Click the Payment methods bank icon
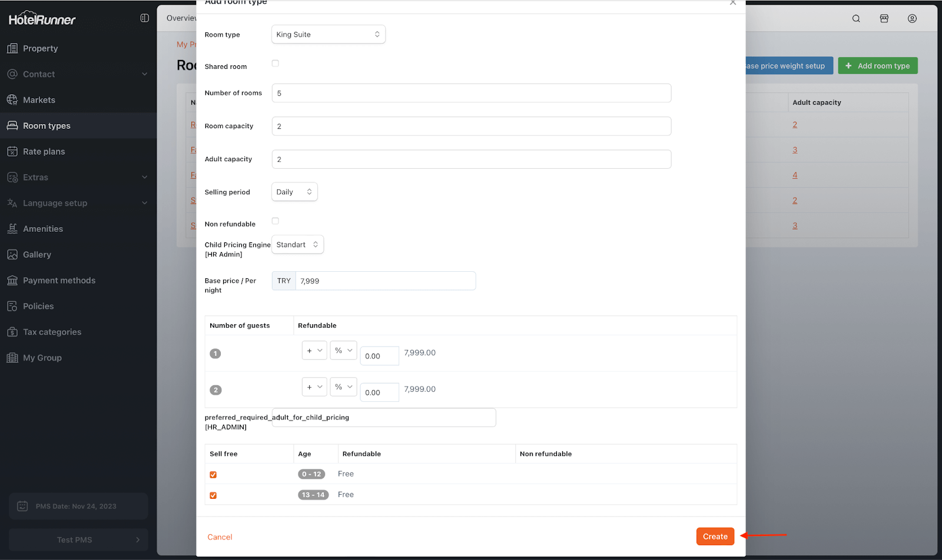This screenshot has width=942, height=560. (x=12, y=281)
